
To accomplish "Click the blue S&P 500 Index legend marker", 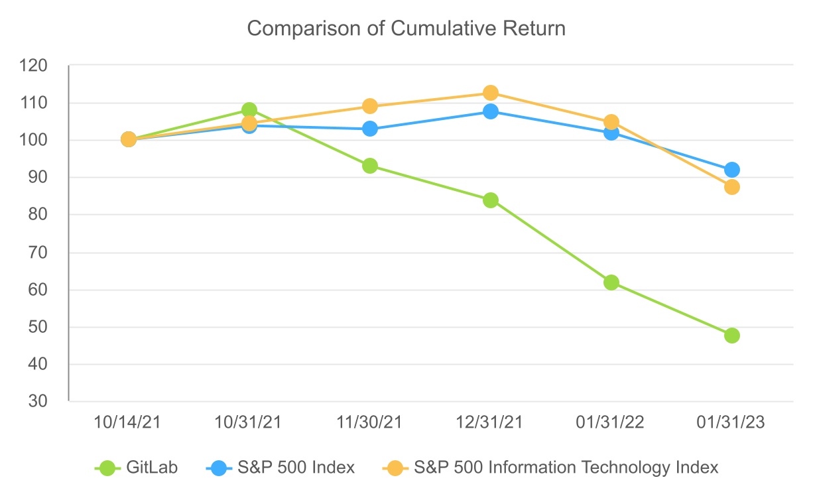I will (x=218, y=468).
